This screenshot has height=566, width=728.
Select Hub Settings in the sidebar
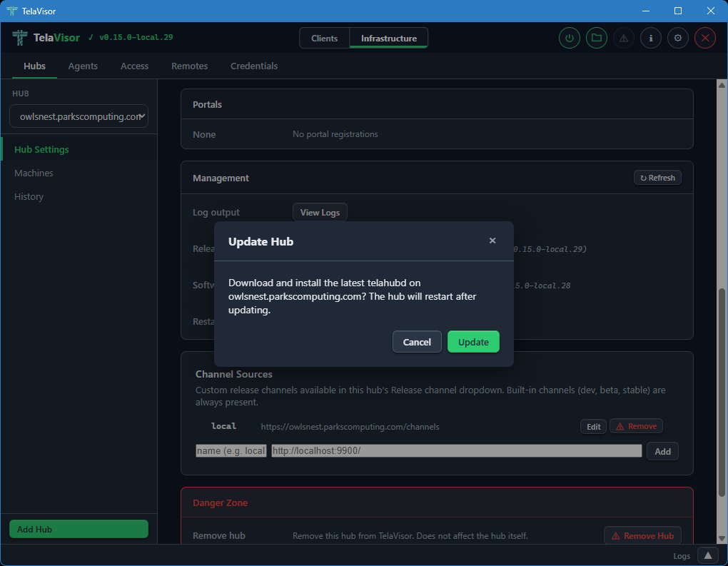pos(79,149)
